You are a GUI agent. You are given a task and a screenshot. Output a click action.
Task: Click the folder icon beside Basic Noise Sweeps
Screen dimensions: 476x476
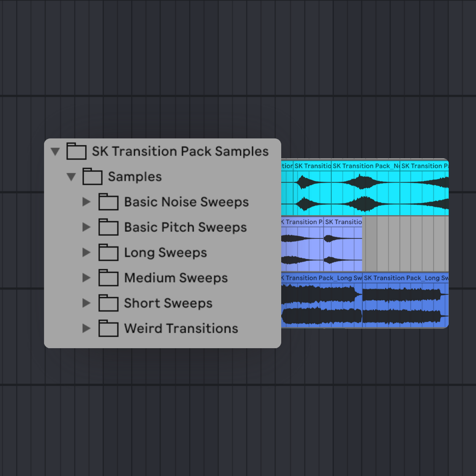coord(108,202)
